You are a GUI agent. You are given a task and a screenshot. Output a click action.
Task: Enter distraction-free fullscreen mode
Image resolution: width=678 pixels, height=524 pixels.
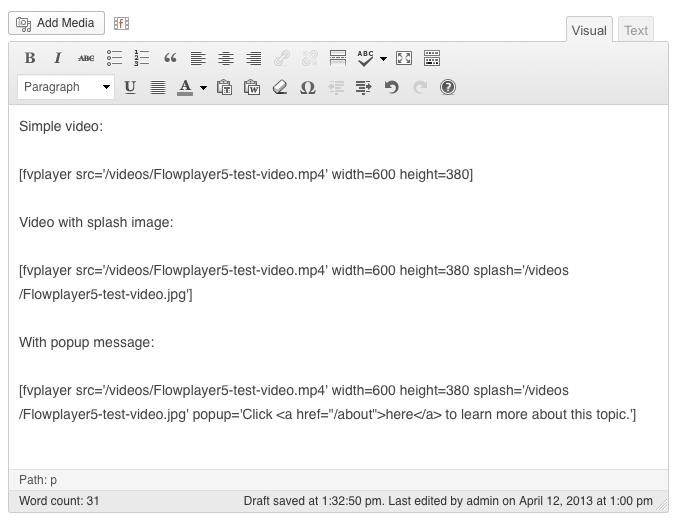coord(404,58)
